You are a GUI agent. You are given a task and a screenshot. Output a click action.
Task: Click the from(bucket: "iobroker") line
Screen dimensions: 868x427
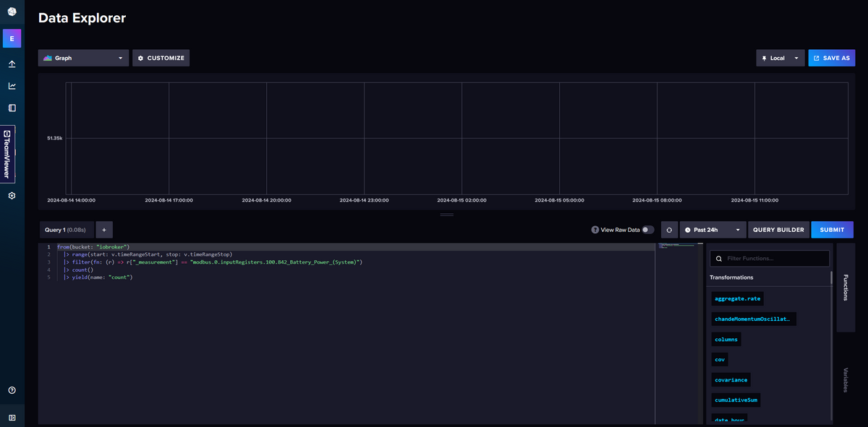click(93, 247)
